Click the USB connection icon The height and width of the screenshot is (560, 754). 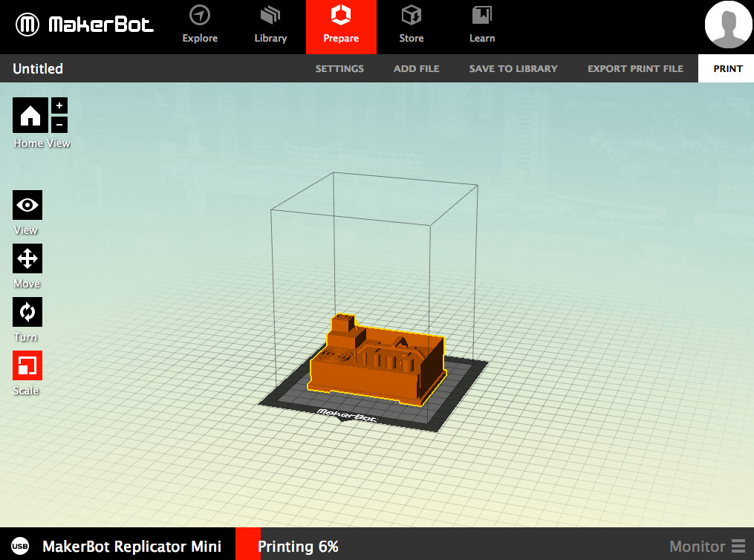click(20, 546)
